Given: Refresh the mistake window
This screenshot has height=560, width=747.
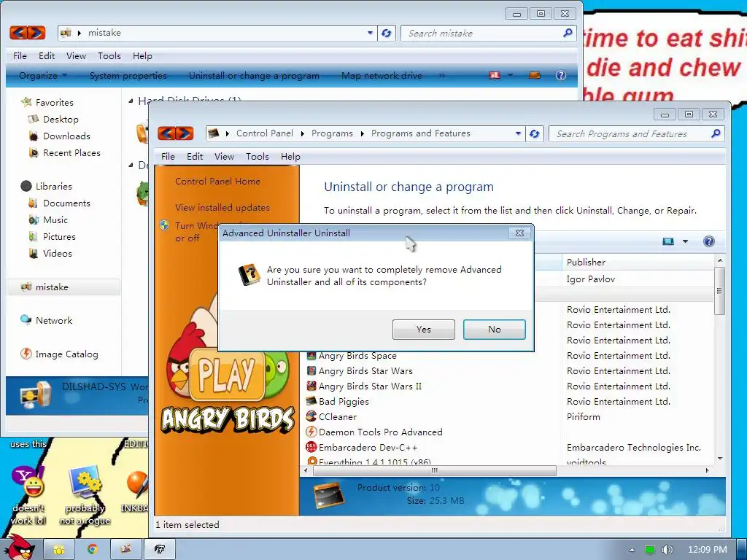Looking at the screenshot, I should pos(387,34).
